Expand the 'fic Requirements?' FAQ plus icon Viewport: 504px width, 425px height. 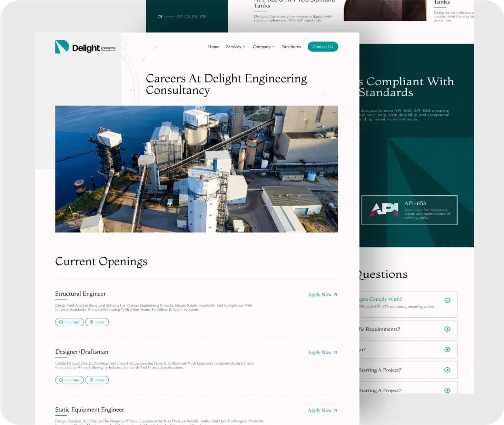pyautogui.click(x=447, y=329)
